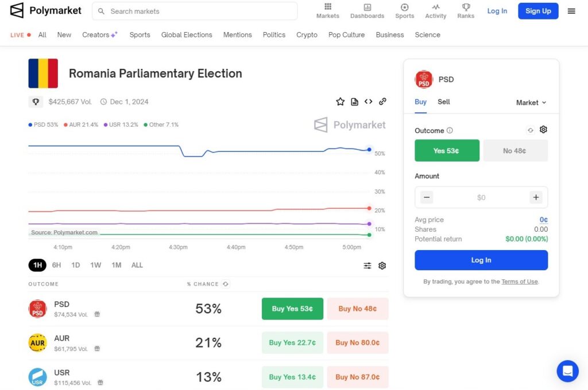Open the chat support bubble
This screenshot has width=588, height=390.
(567, 371)
